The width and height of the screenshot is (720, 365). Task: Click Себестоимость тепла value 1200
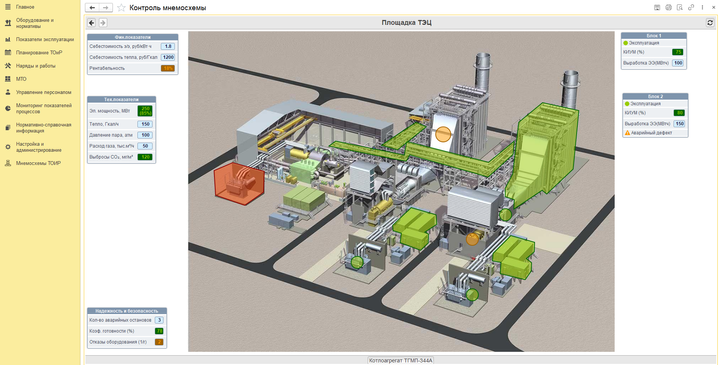[168, 57]
